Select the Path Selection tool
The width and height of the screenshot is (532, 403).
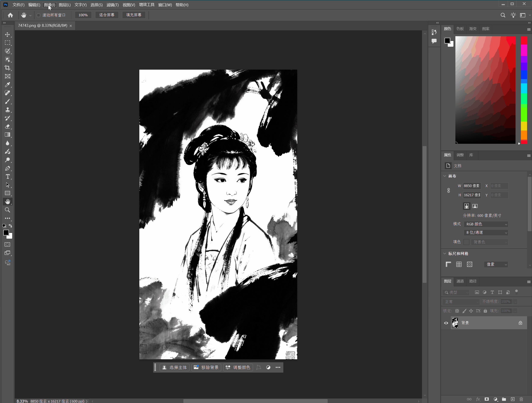coord(7,185)
